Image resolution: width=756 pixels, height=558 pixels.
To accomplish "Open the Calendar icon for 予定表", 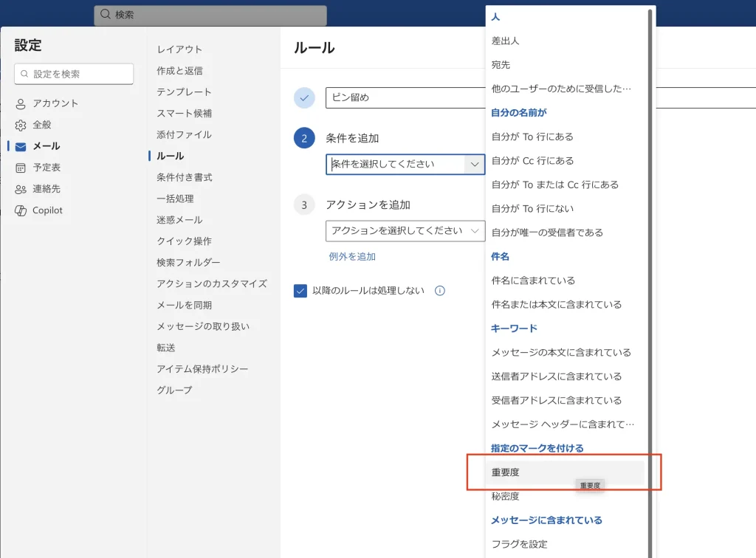I will click(x=21, y=168).
